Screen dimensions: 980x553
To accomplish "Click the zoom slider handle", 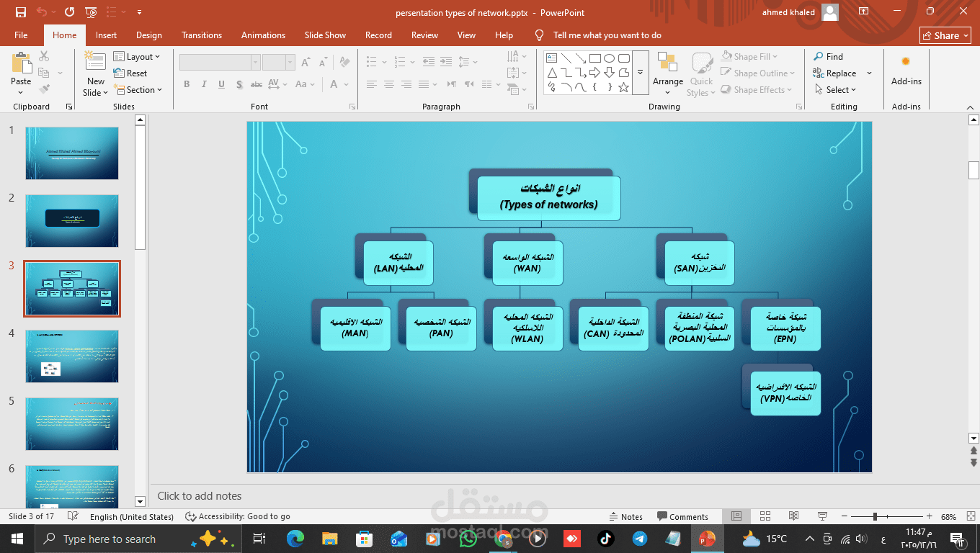I will coord(876,517).
